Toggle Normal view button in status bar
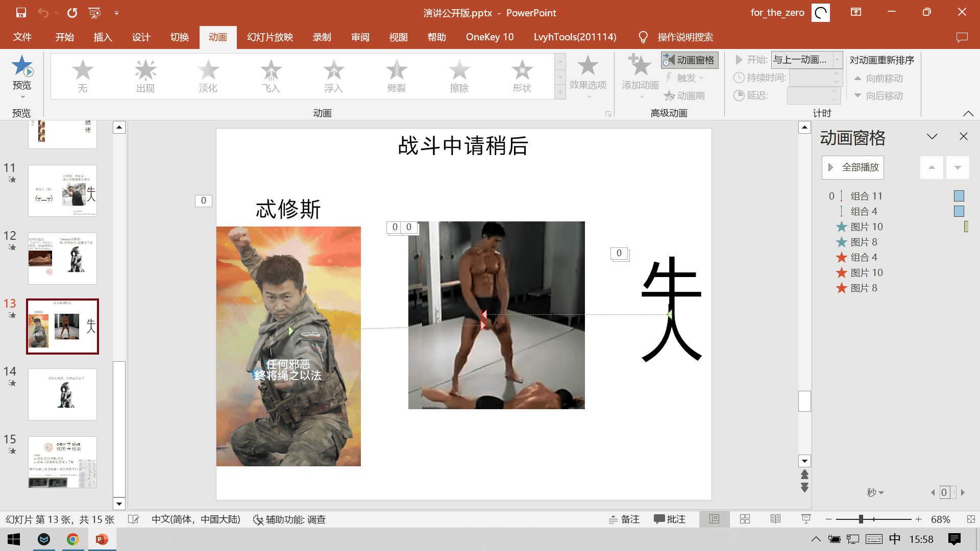This screenshot has height=551, width=980. (714, 519)
